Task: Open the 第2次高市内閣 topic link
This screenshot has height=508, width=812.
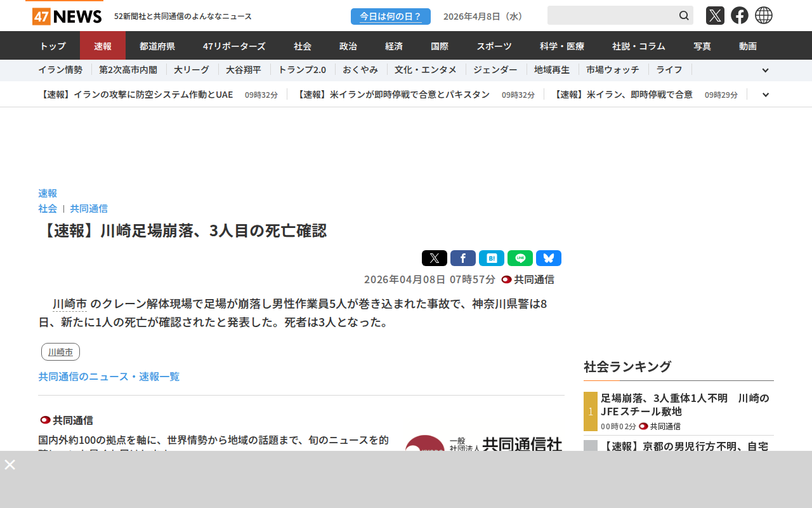Action: 128,70
